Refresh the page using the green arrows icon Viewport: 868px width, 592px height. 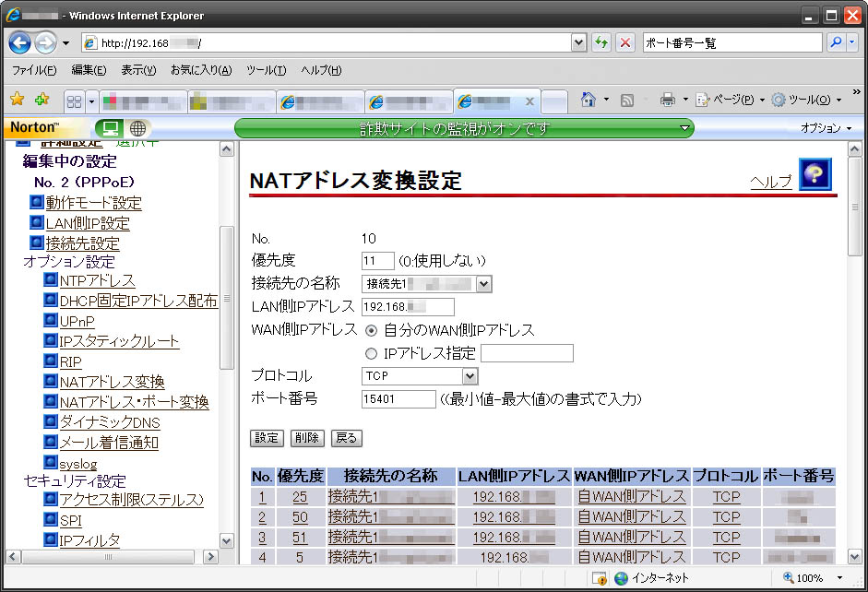(601, 42)
